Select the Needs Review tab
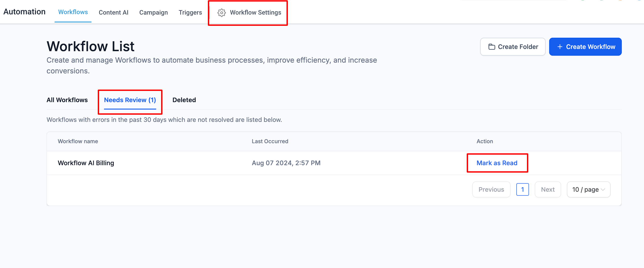The height and width of the screenshot is (268, 644). click(x=130, y=100)
